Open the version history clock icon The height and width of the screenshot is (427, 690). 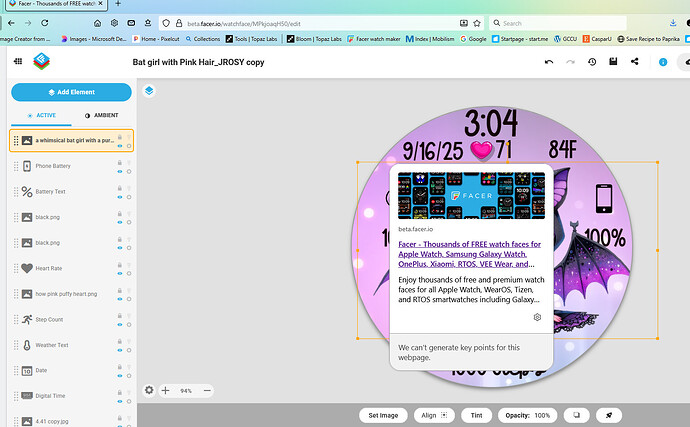pyautogui.click(x=591, y=62)
